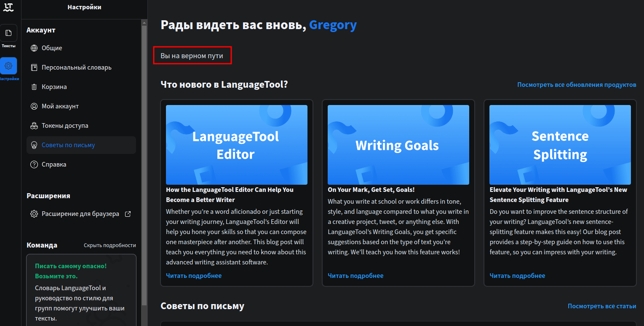This screenshot has width=644, height=326.
Task: Open Расширение для браузера link
Action: click(81, 214)
